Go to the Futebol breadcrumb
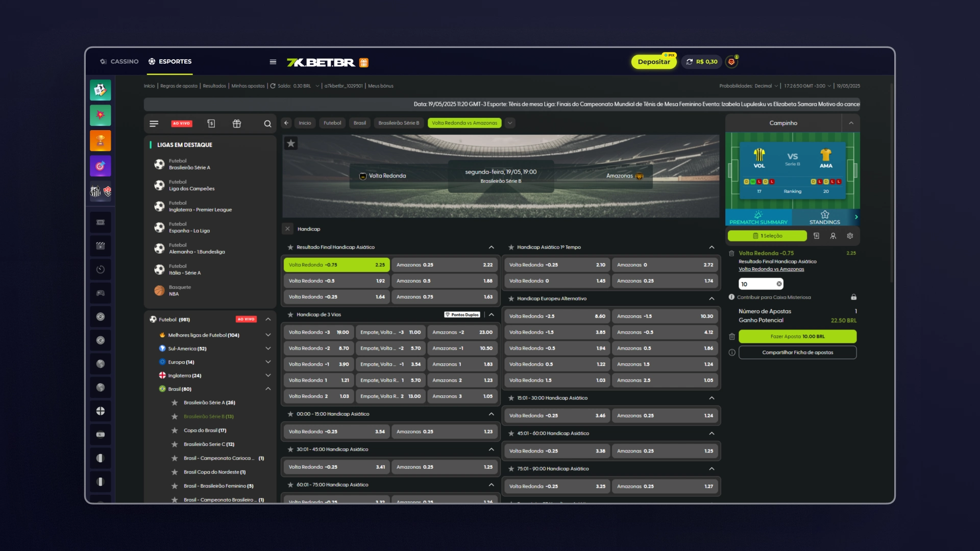980x551 pixels. [x=332, y=123]
